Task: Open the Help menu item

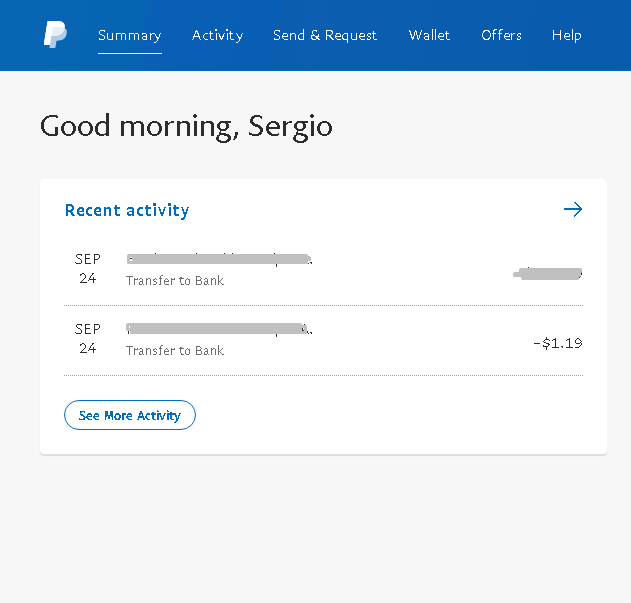Action: tap(566, 35)
